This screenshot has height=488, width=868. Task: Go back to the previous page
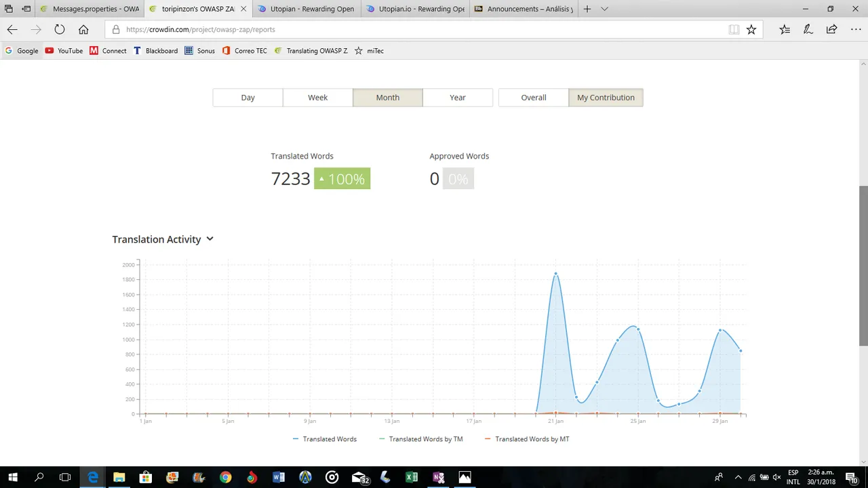coord(12,29)
